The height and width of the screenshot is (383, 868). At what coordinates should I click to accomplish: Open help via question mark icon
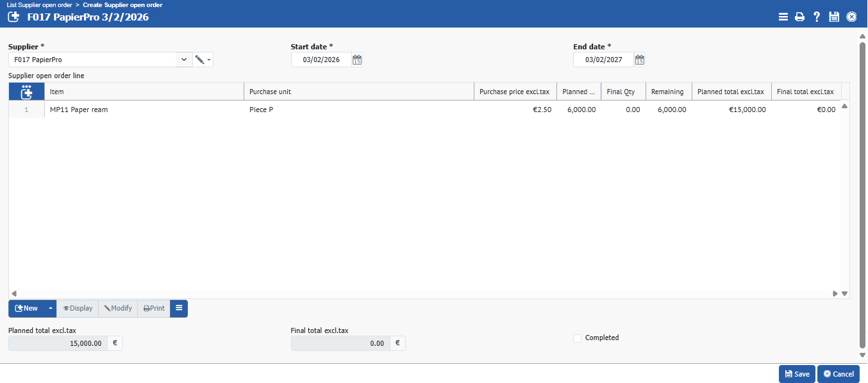click(x=817, y=17)
